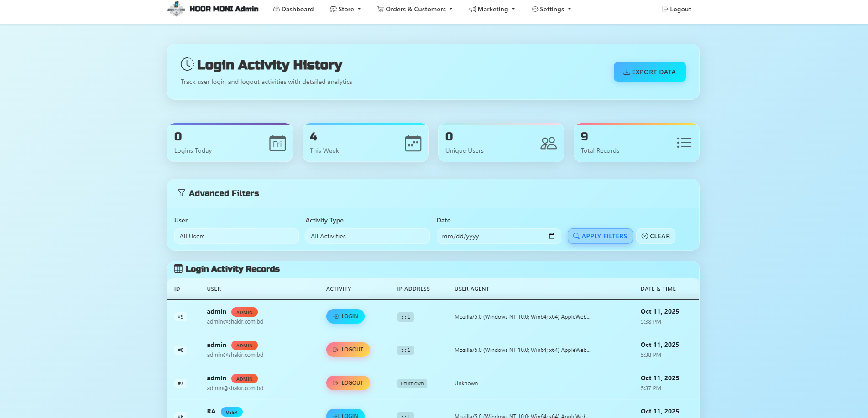Click the #9 record ID badge

click(181, 317)
